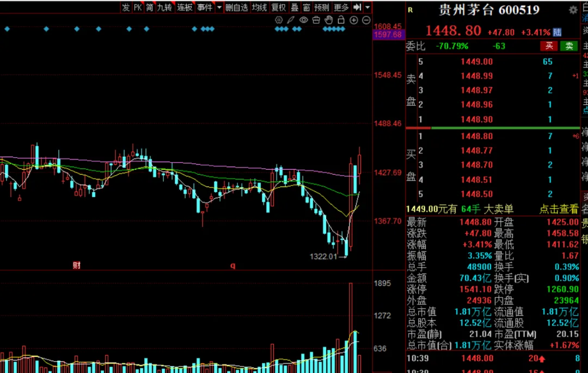This screenshot has height=373, width=588.
Task: Click sell level 5 price 1449.00
Action: click(x=476, y=62)
